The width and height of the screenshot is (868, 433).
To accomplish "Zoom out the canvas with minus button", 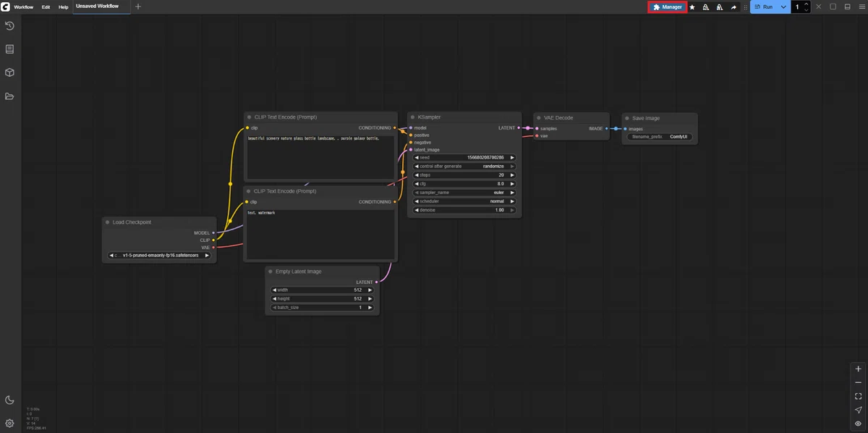I will click(858, 382).
